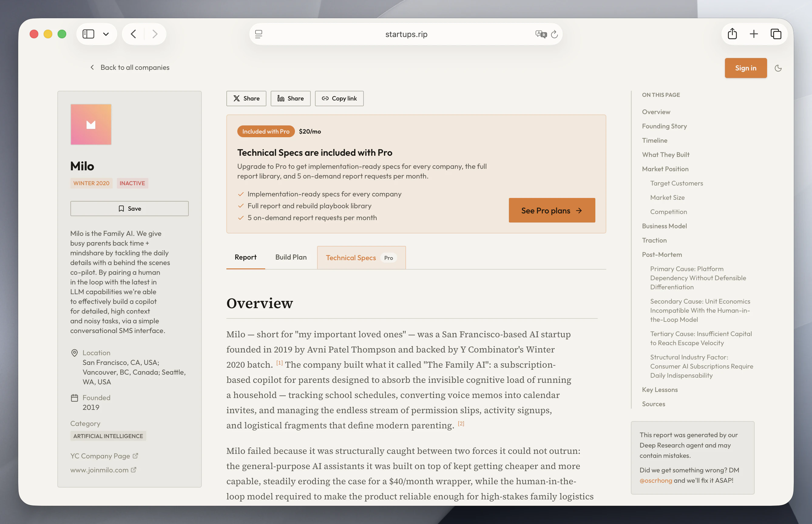Open the Technical Specs Pro tab
Screen dimensions: 812x524
coord(361,257)
